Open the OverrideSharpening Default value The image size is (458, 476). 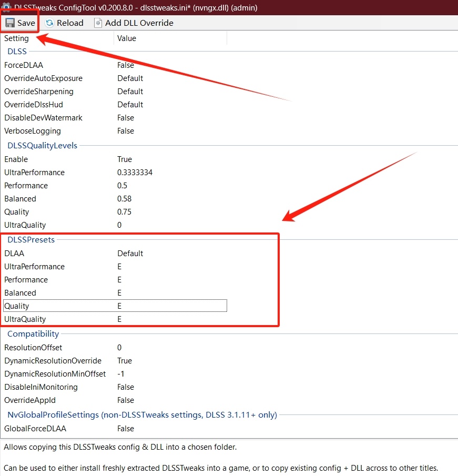[x=130, y=92]
